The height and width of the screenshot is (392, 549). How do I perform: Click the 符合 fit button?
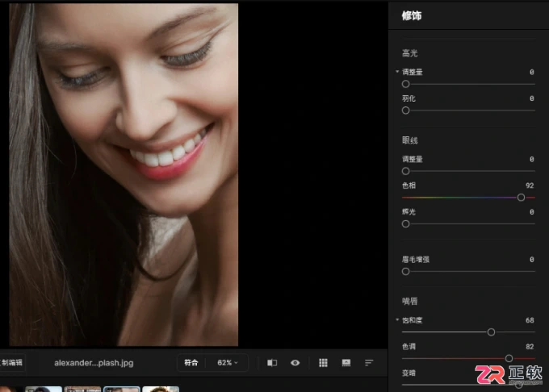[191, 363]
